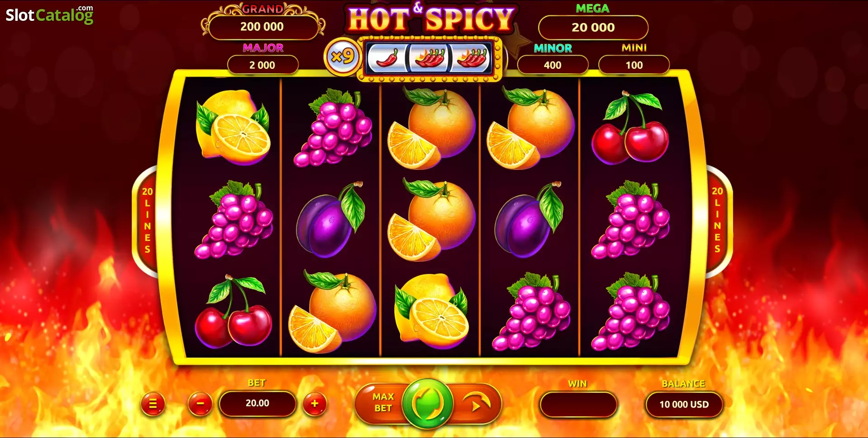
Task: Click the bet amount field showing 20.00
Action: pos(258,403)
